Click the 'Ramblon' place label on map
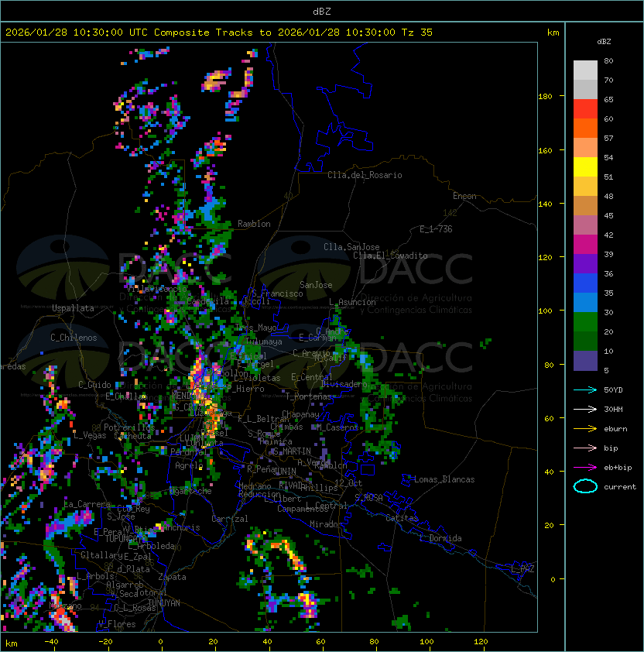The image size is (644, 652). [254, 224]
